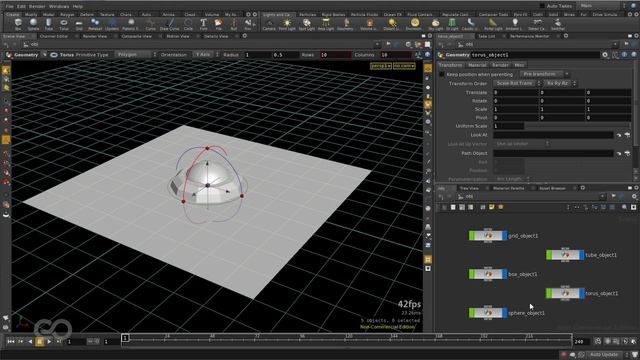This screenshot has width=640, height=360.
Task: Select the Font shelf tool
Action: 203,24
